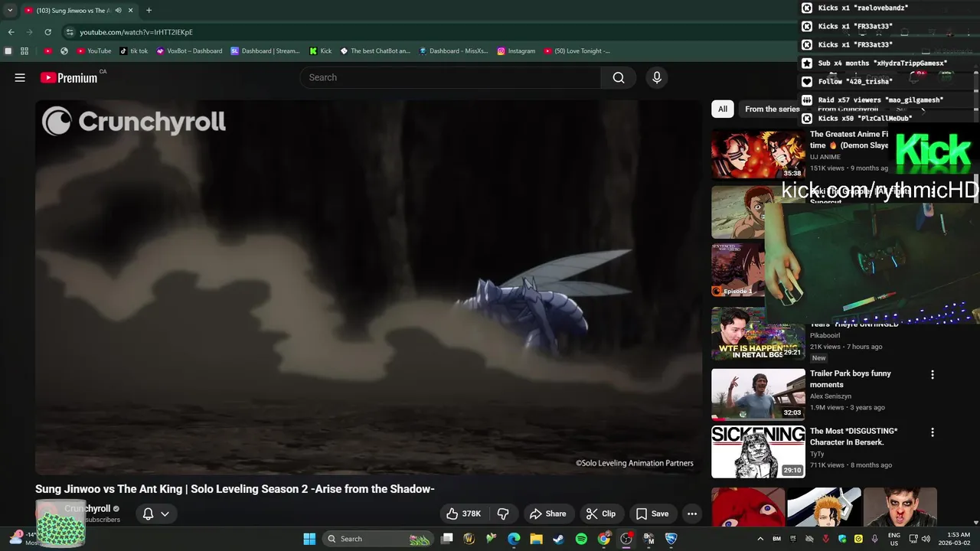This screenshot has height=551, width=980.
Task: Switch to Google Chrome in taskbar
Action: coord(604,539)
